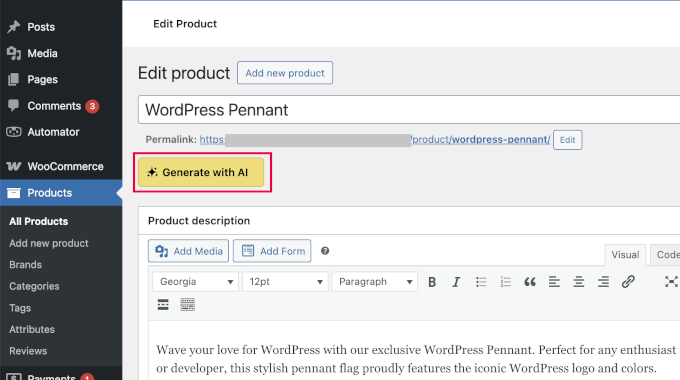Toggle bold formatting

click(x=432, y=282)
